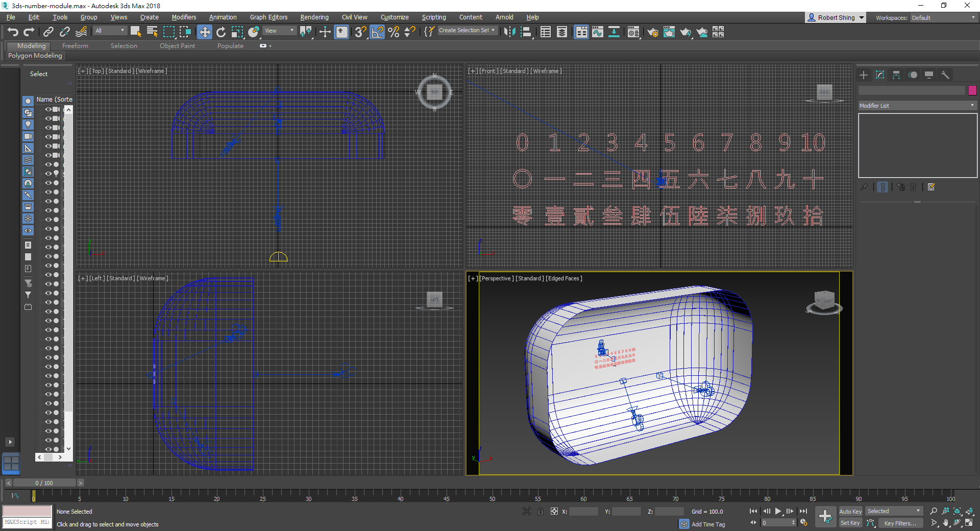Switch to the Hierarchy command panel tab

(x=896, y=75)
